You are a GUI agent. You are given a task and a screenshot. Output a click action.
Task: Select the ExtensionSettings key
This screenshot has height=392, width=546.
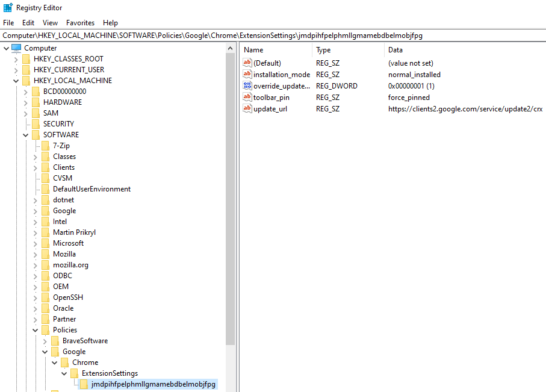coord(110,373)
